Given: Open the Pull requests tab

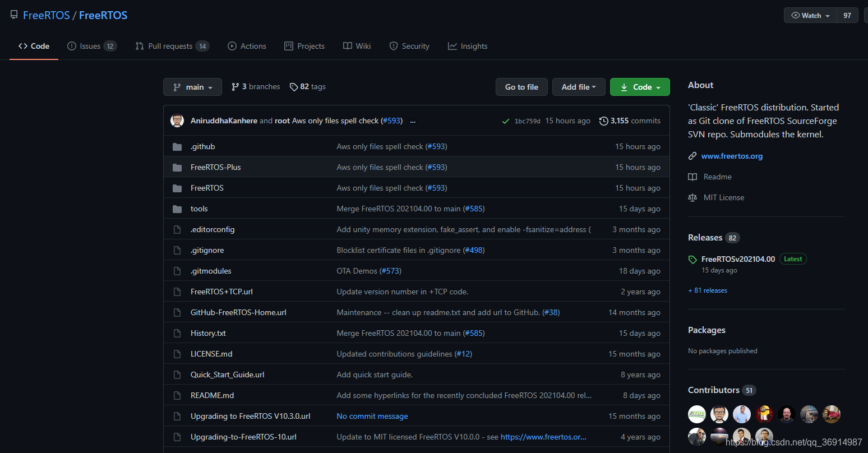Looking at the screenshot, I should 172,46.
